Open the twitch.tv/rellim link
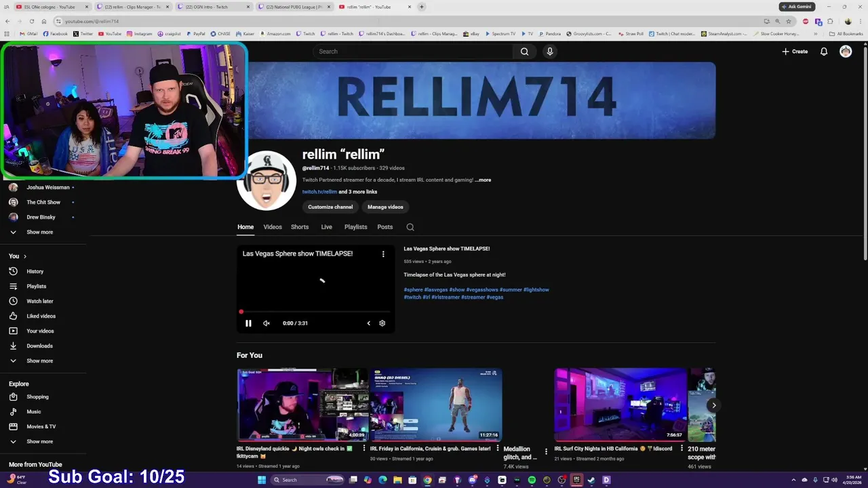This screenshot has height=488, width=868. tap(319, 192)
